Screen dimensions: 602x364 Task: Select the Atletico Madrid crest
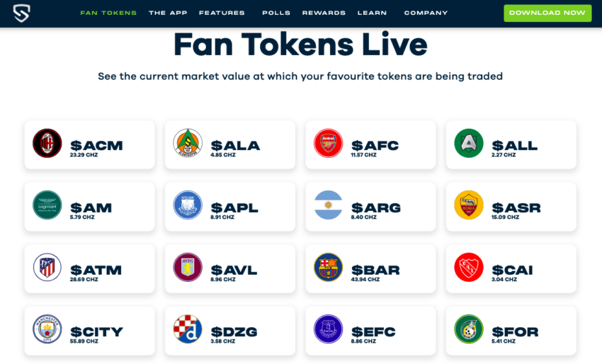click(x=47, y=267)
